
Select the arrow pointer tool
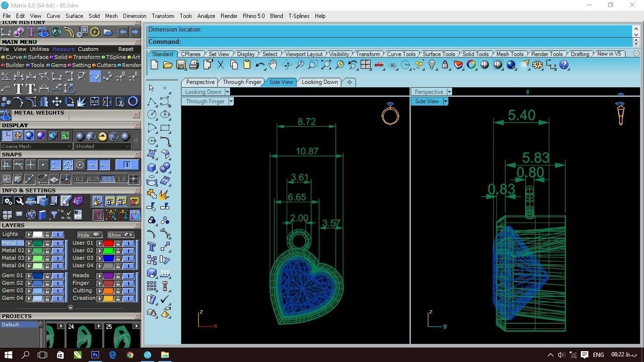coord(152,88)
